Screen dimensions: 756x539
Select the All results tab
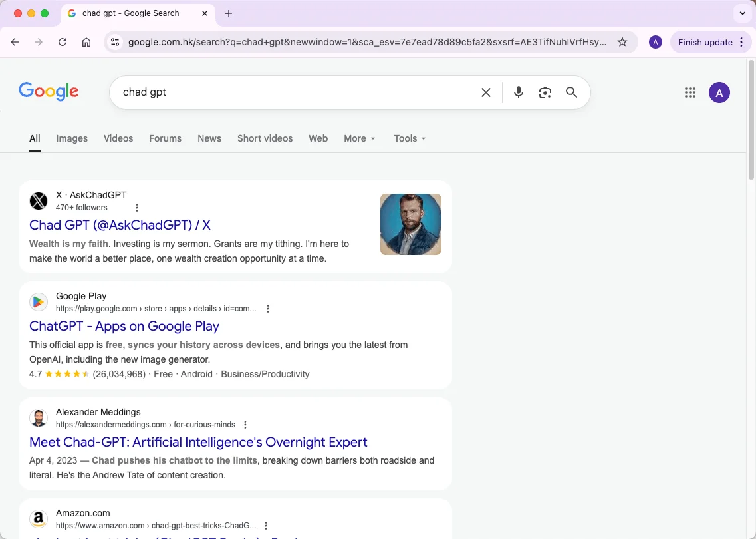(35, 138)
